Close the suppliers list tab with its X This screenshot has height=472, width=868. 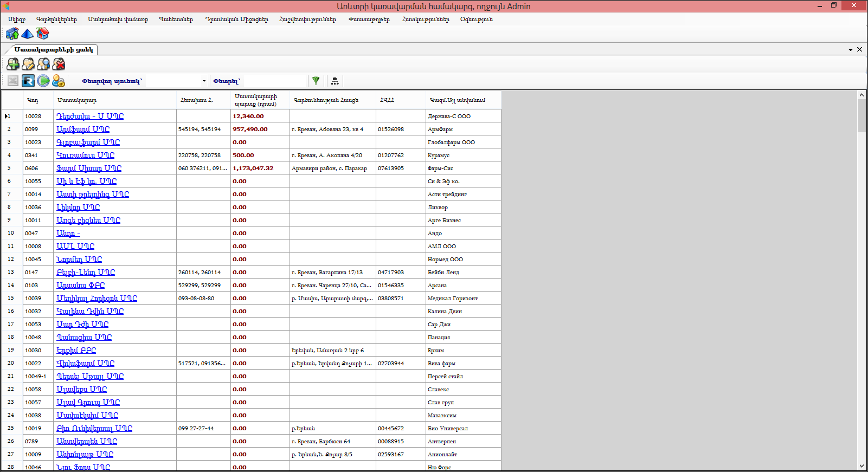point(859,49)
